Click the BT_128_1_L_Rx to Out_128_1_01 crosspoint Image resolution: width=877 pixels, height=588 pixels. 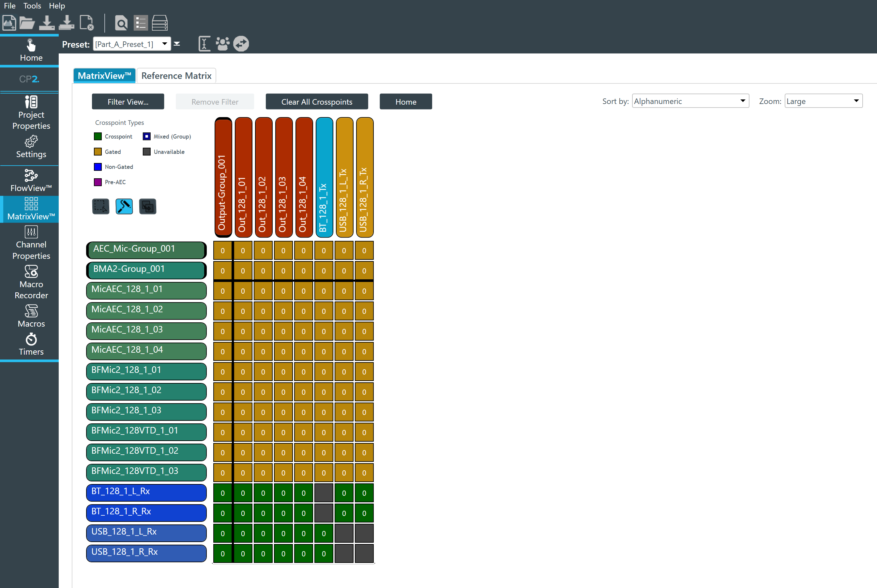point(243,493)
